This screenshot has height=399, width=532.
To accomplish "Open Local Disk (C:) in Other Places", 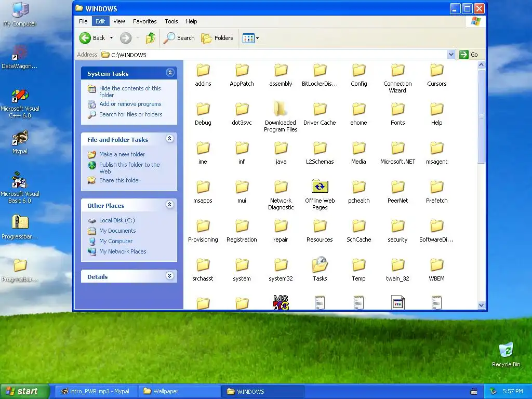I will pyautogui.click(x=117, y=220).
